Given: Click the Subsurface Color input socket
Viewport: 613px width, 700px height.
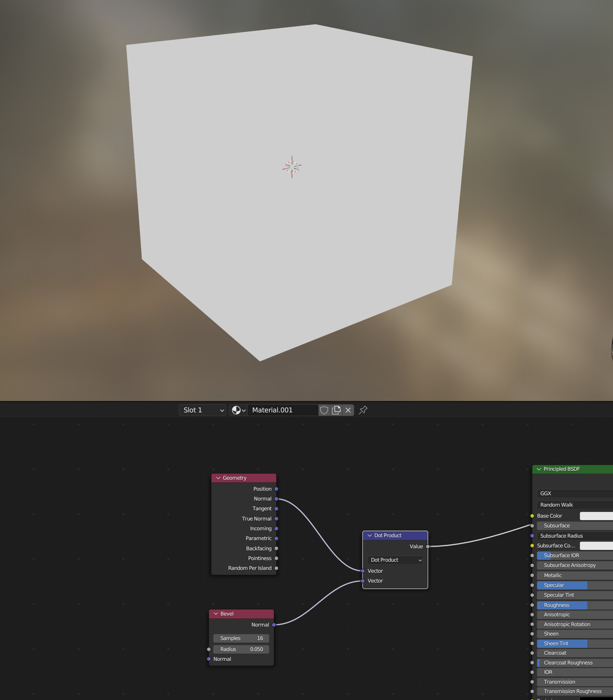Looking at the screenshot, I should pos(532,545).
